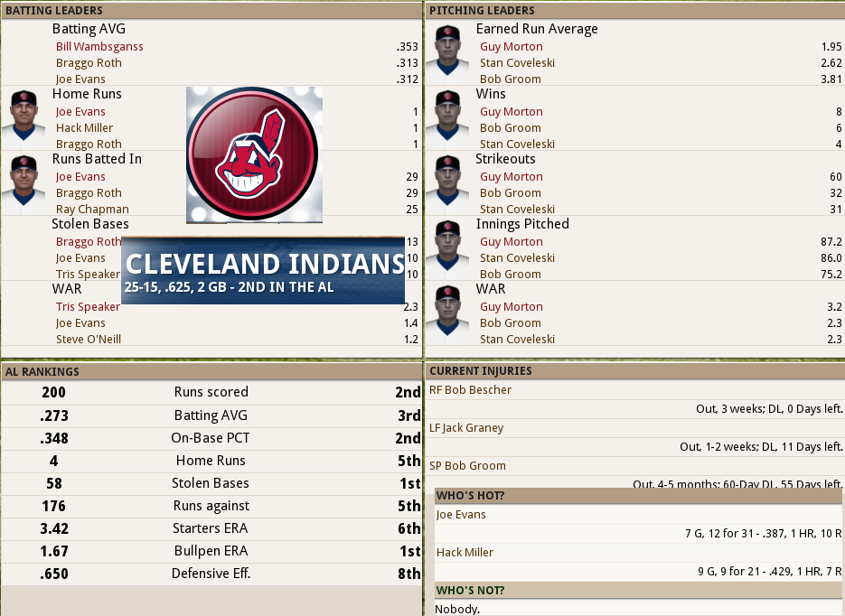Click Guy Morton under Earned Run Average
This screenshot has height=616, width=845.
(x=511, y=47)
